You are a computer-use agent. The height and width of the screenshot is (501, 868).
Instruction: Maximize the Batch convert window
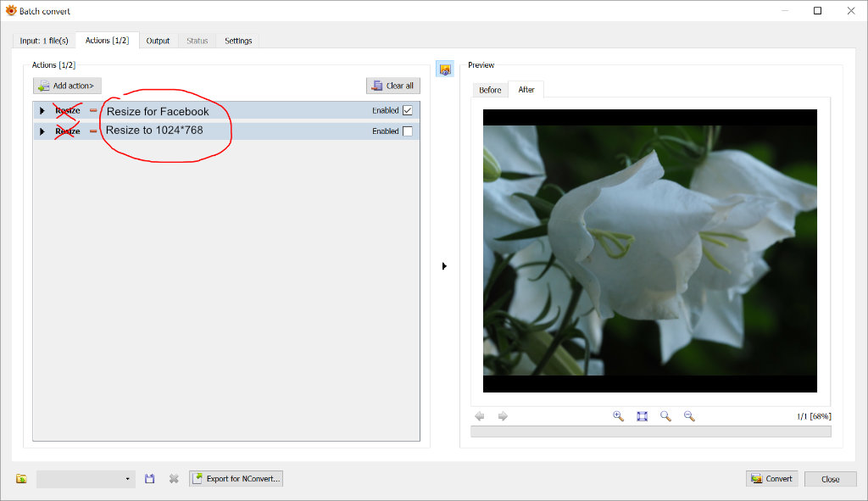pos(818,10)
